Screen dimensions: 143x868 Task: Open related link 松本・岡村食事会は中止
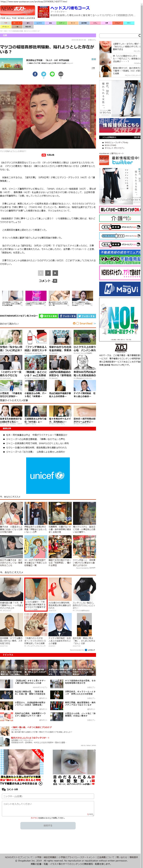(37, 435)
